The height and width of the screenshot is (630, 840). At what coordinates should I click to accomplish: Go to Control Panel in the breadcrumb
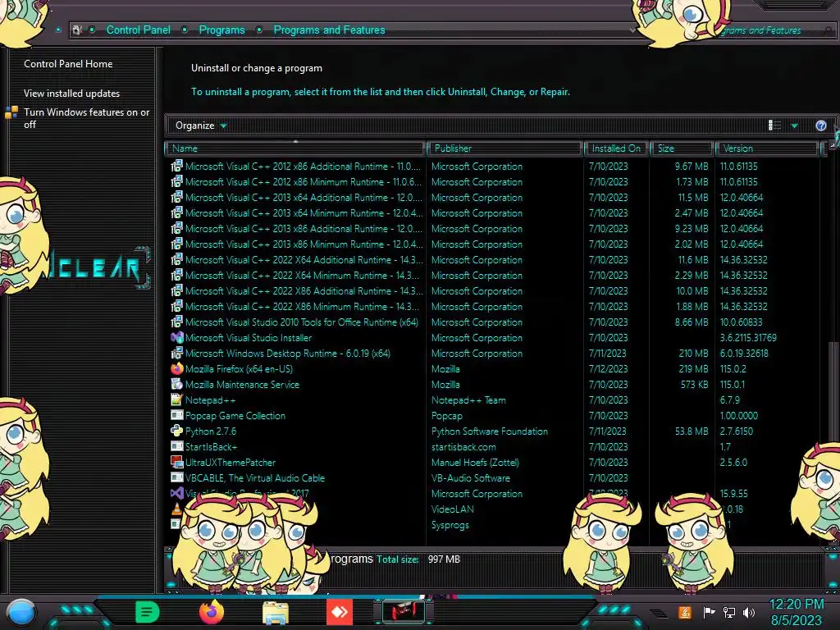tap(138, 30)
